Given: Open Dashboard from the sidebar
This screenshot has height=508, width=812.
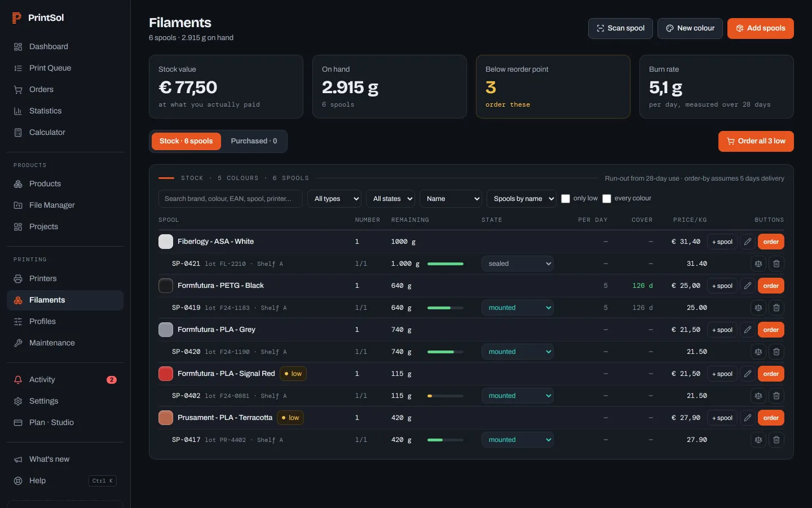Looking at the screenshot, I should pos(65,46).
